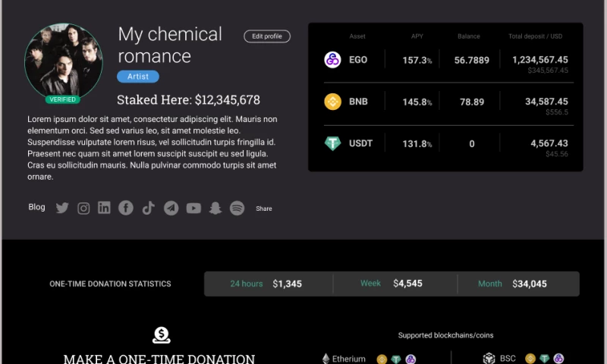
Task: Click the artist profile photo
Action: point(64,61)
